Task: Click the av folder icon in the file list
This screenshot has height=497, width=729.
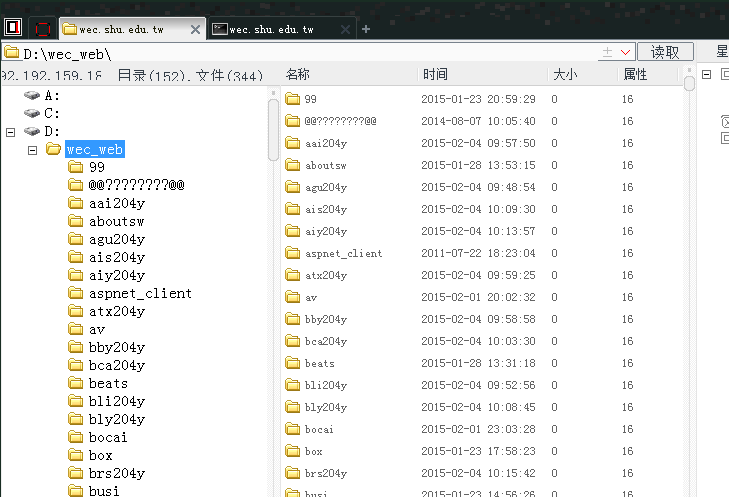Action: coord(292,297)
